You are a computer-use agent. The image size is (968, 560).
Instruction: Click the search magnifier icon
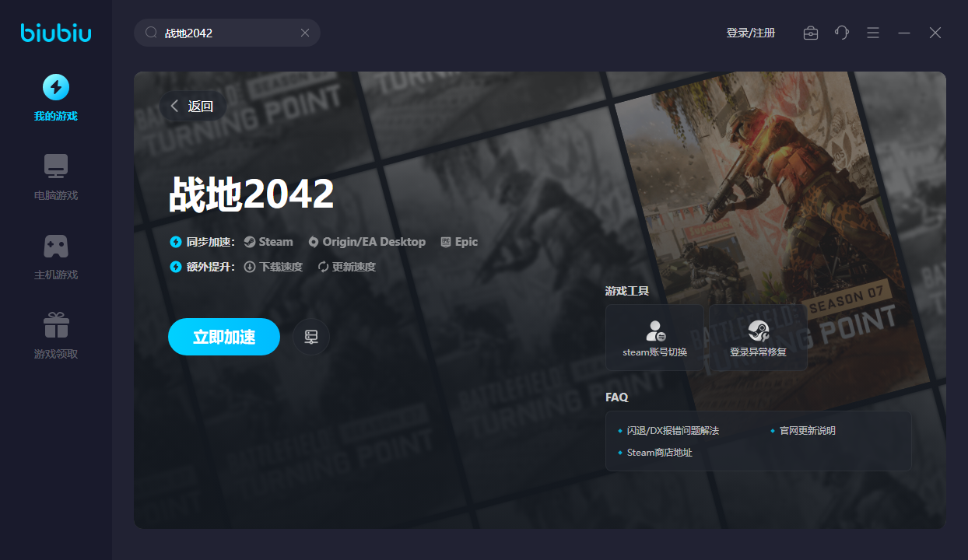[x=151, y=33]
